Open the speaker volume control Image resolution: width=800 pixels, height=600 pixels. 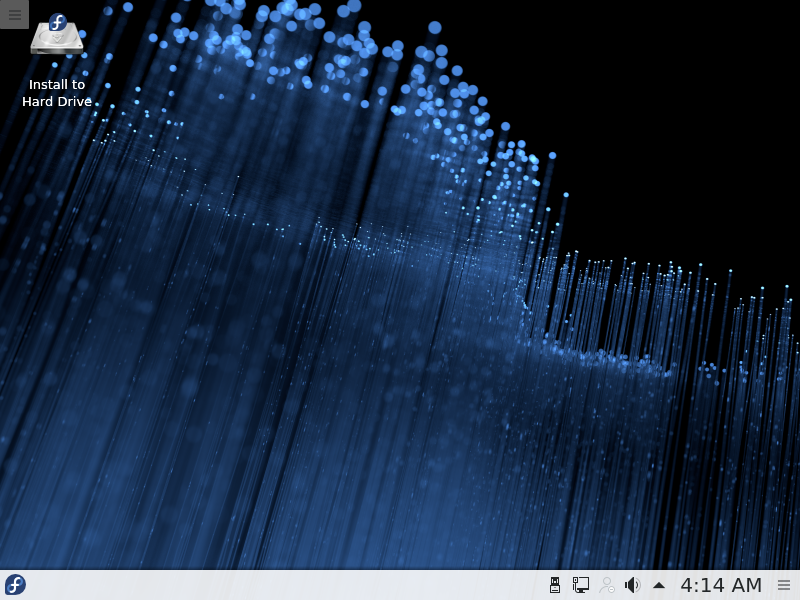tap(632, 585)
